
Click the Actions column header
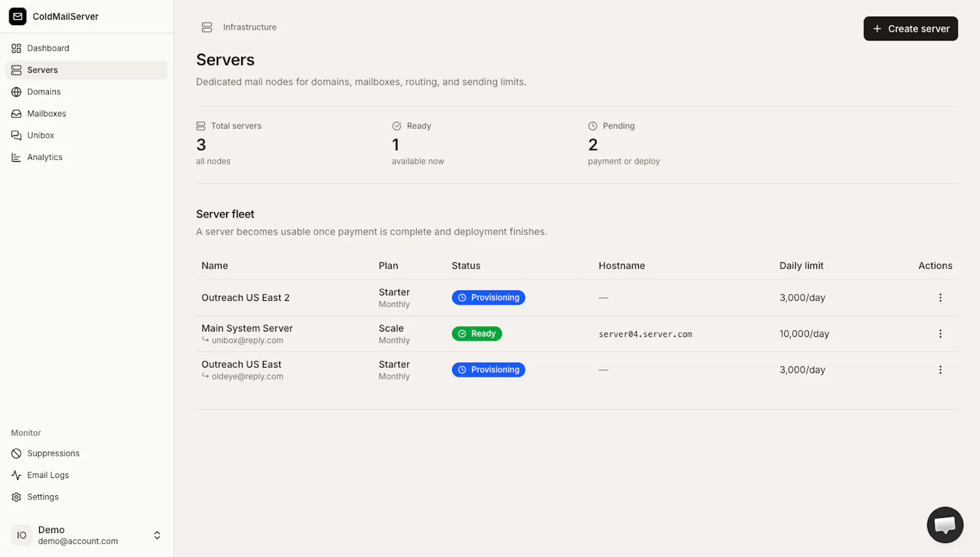pos(935,266)
